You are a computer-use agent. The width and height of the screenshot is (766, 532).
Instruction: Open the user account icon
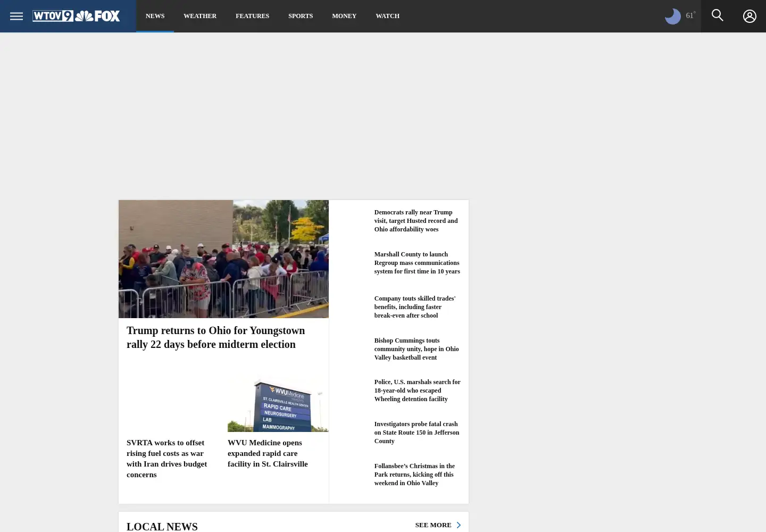tap(750, 16)
